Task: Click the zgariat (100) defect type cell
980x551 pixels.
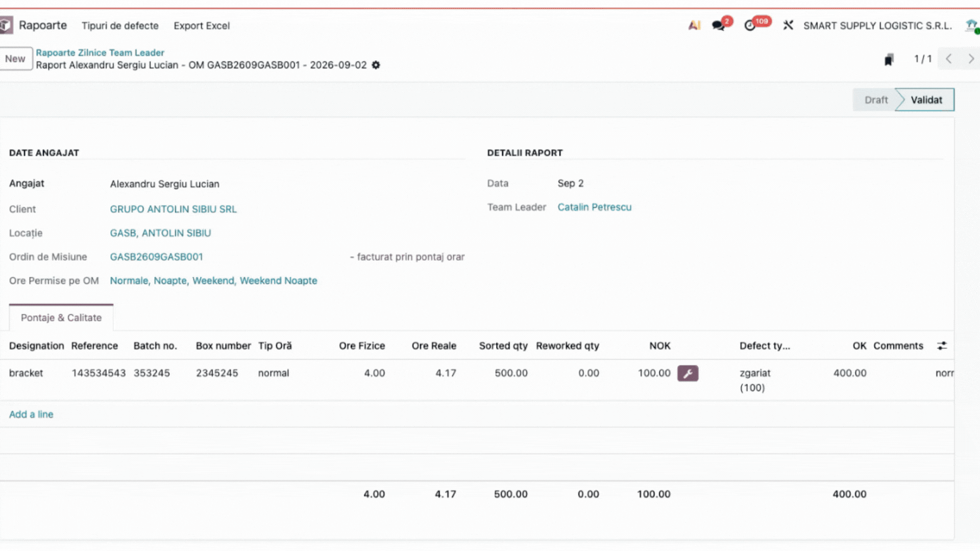Action: pos(755,381)
